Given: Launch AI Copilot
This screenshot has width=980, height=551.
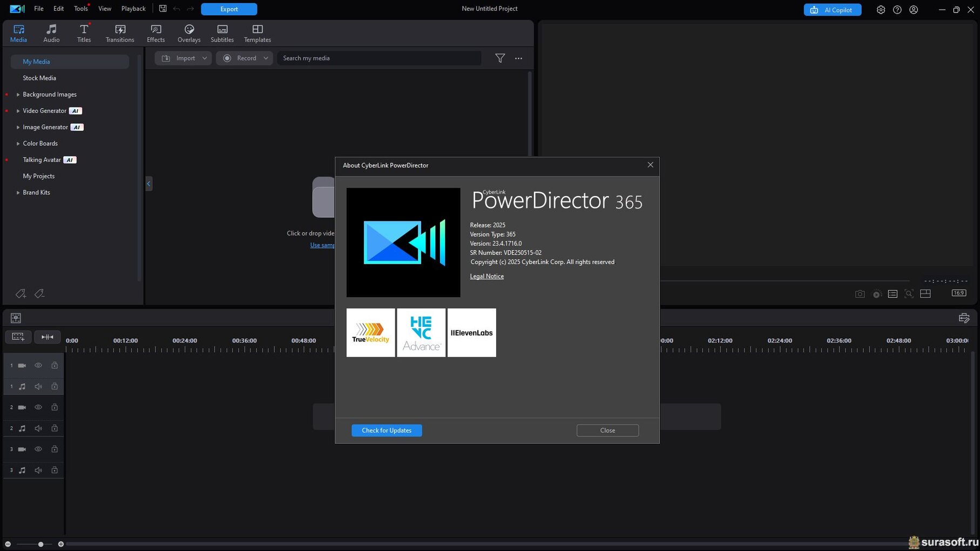Looking at the screenshot, I should pos(832,10).
